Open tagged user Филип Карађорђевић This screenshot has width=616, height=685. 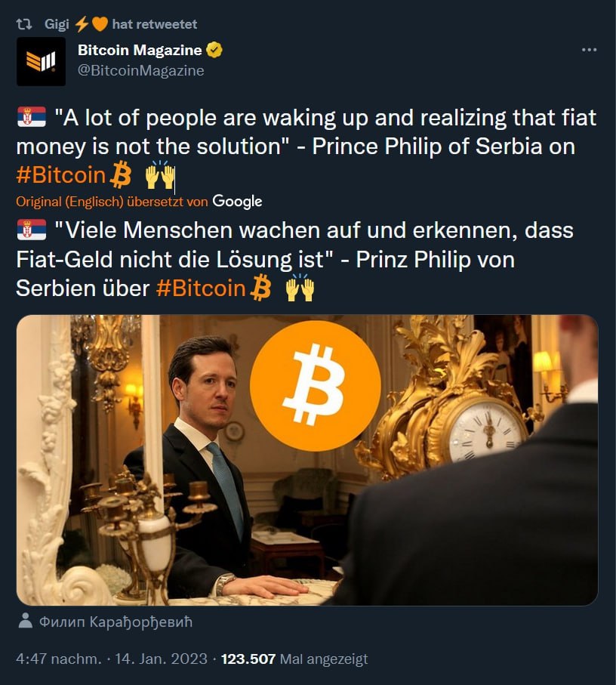pos(115,622)
